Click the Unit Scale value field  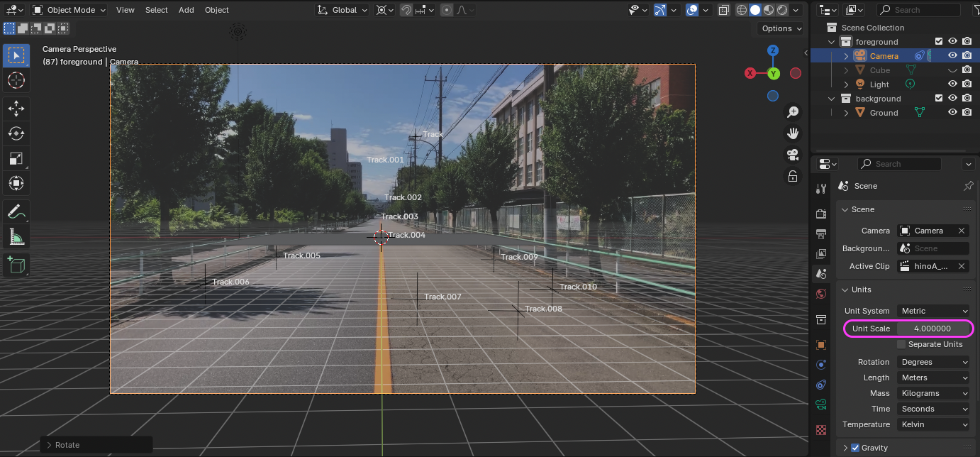[932, 329]
